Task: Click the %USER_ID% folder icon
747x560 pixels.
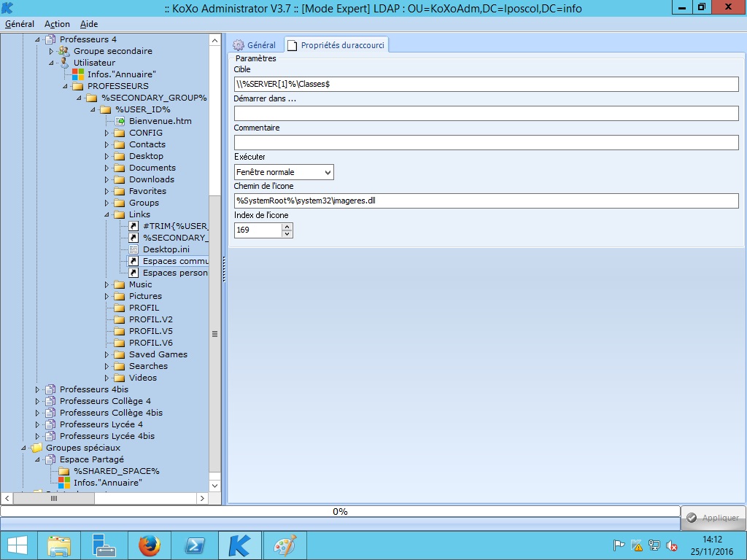Action: (106, 109)
